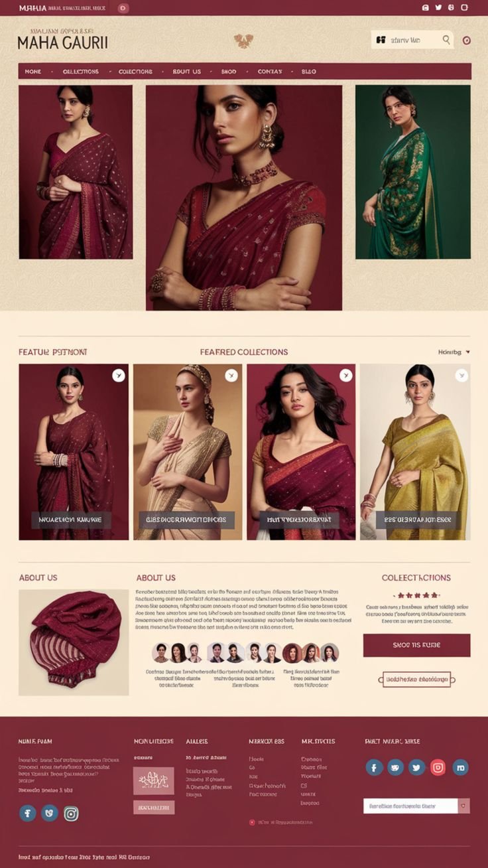Click the Facebook icon in footer right

click(x=375, y=767)
